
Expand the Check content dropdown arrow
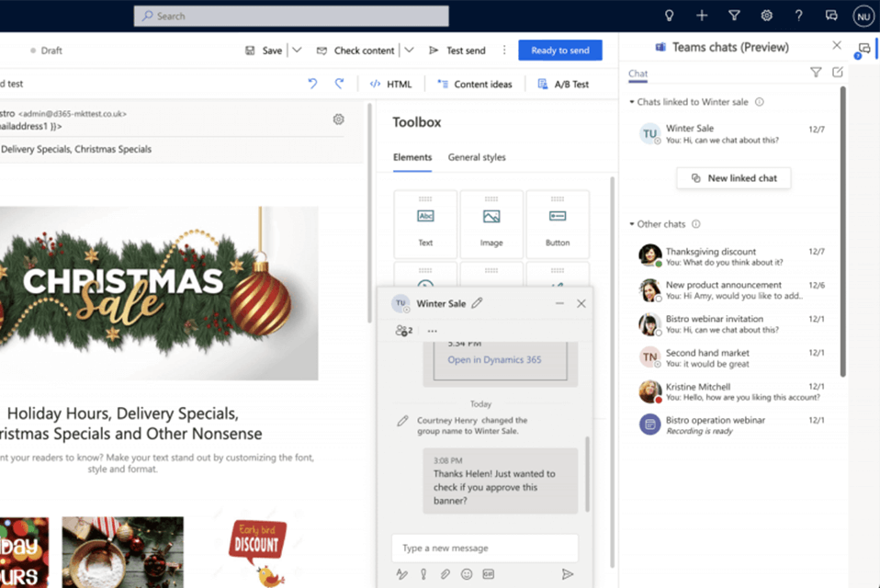pyautogui.click(x=409, y=51)
